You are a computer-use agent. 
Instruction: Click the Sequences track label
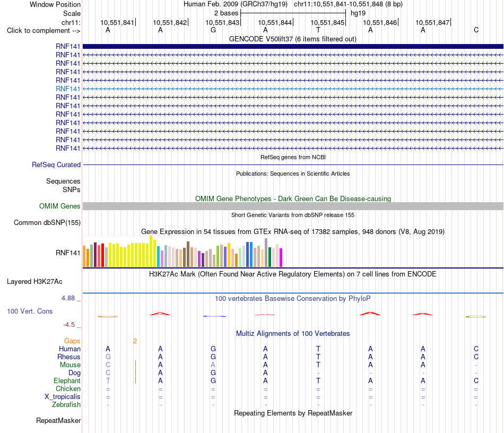pyautogui.click(x=63, y=181)
